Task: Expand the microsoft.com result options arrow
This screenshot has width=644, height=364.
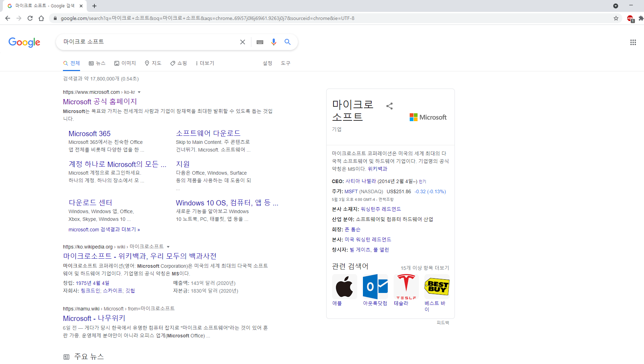Action: [x=139, y=92]
